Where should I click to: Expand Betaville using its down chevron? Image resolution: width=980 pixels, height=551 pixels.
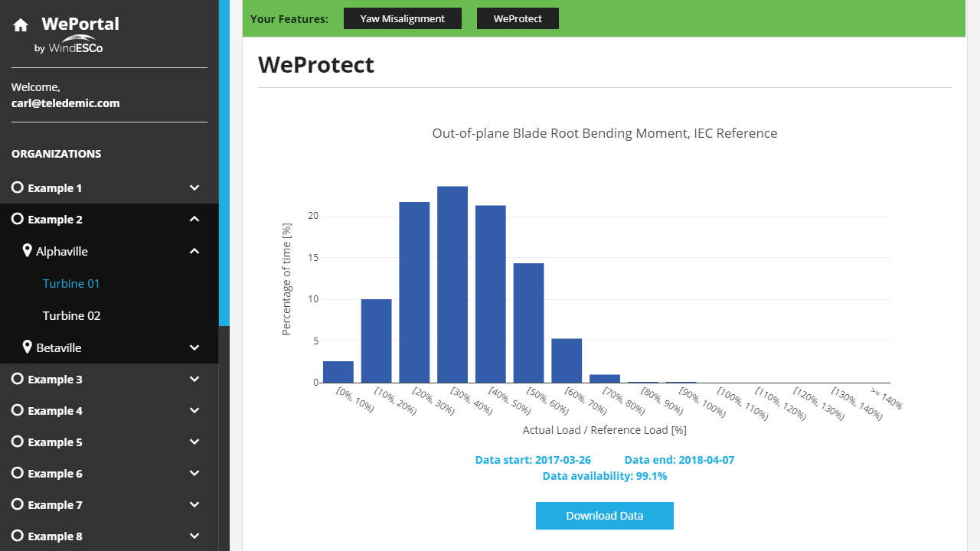(194, 347)
